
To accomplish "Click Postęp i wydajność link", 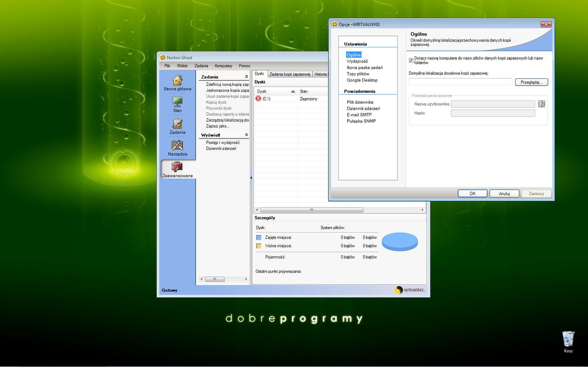I will pyautogui.click(x=223, y=143).
